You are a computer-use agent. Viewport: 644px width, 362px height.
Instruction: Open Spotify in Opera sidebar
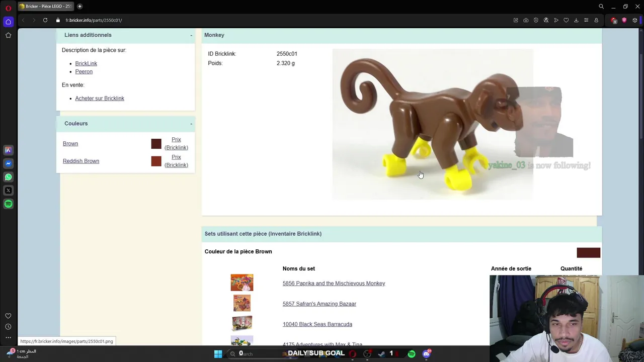(x=8, y=204)
